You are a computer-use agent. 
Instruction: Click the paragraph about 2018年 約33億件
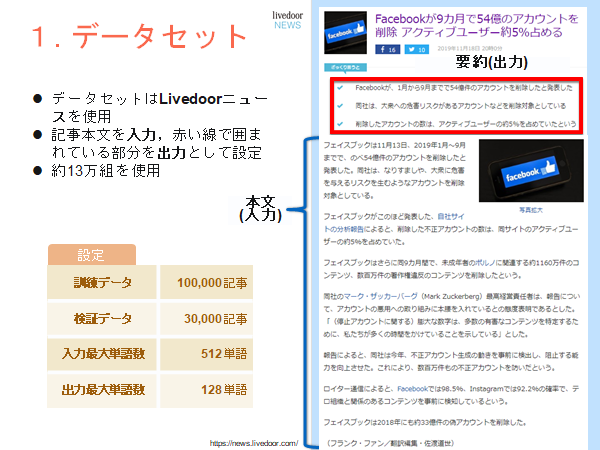click(425, 422)
